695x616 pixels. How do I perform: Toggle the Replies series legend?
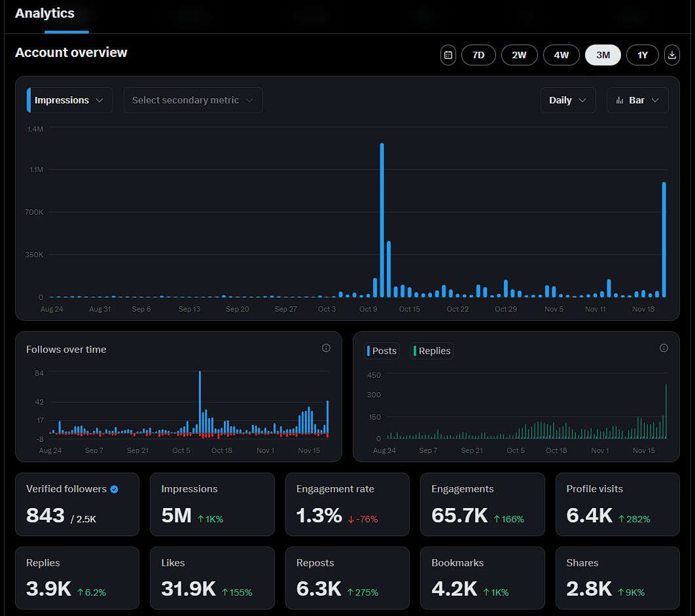coord(432,351)
